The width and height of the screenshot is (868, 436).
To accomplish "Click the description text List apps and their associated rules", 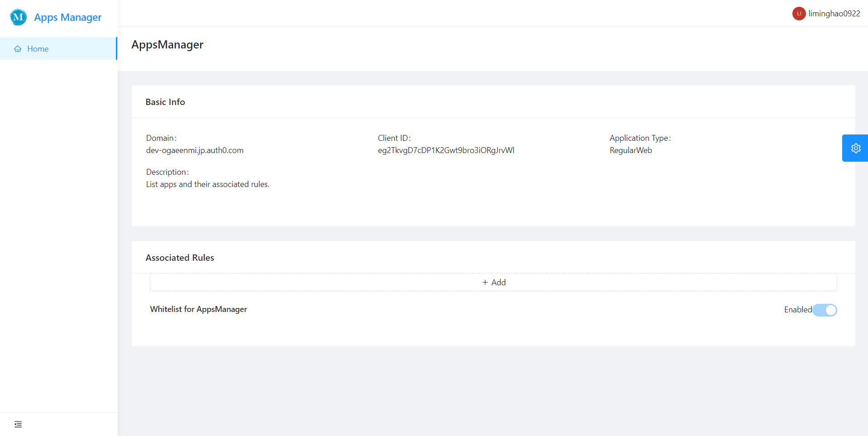I will [208, 184].
